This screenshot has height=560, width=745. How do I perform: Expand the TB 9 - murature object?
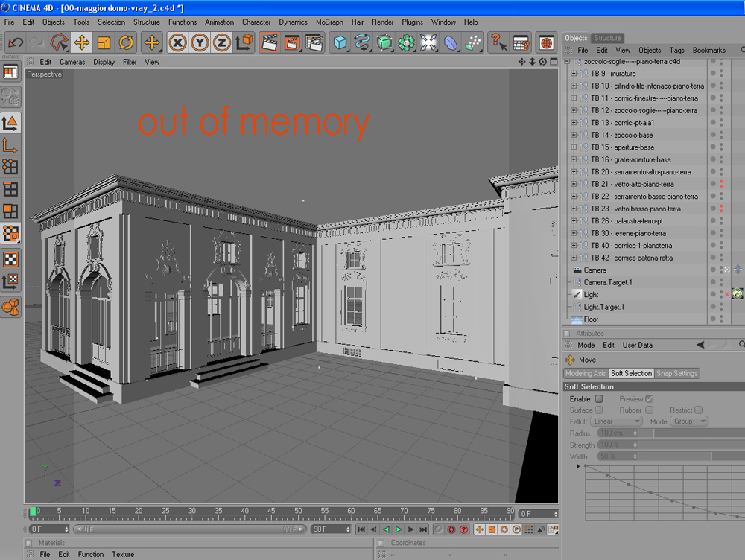point(574,74)
